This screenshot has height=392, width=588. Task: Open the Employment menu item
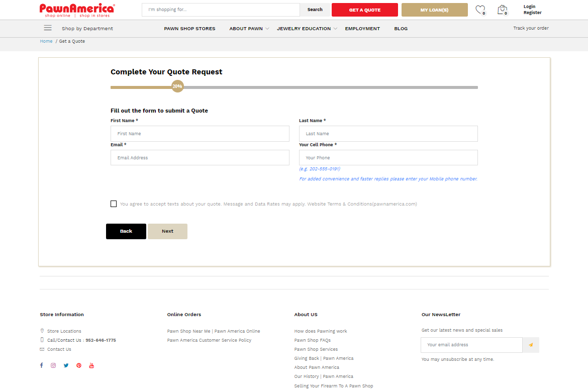[362, 29]
